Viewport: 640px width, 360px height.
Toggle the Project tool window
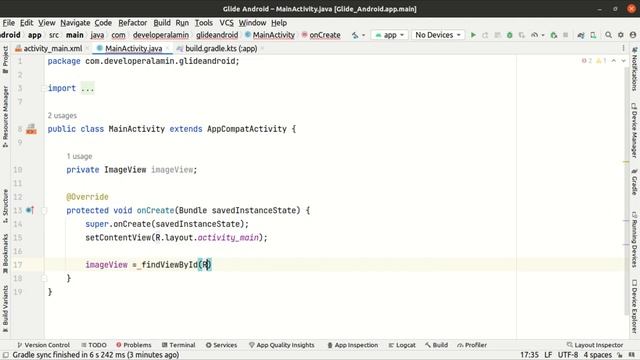click(x=5, y=59)
